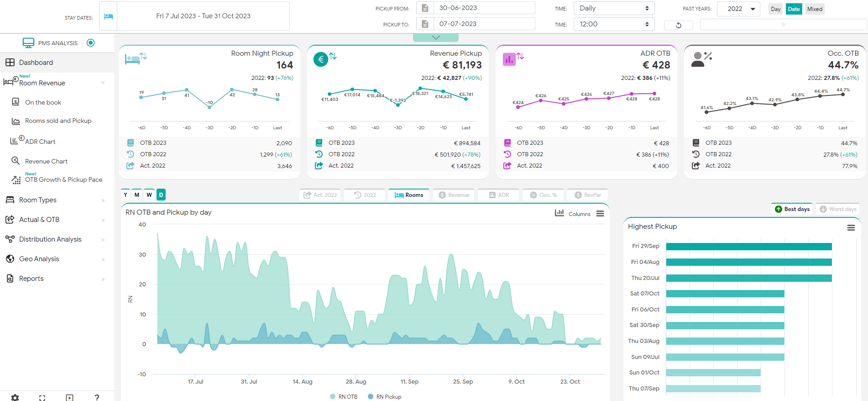Click the bed icon beside stay dates
The height and width of the screenshot is (401, 868).
click(109, 16)
